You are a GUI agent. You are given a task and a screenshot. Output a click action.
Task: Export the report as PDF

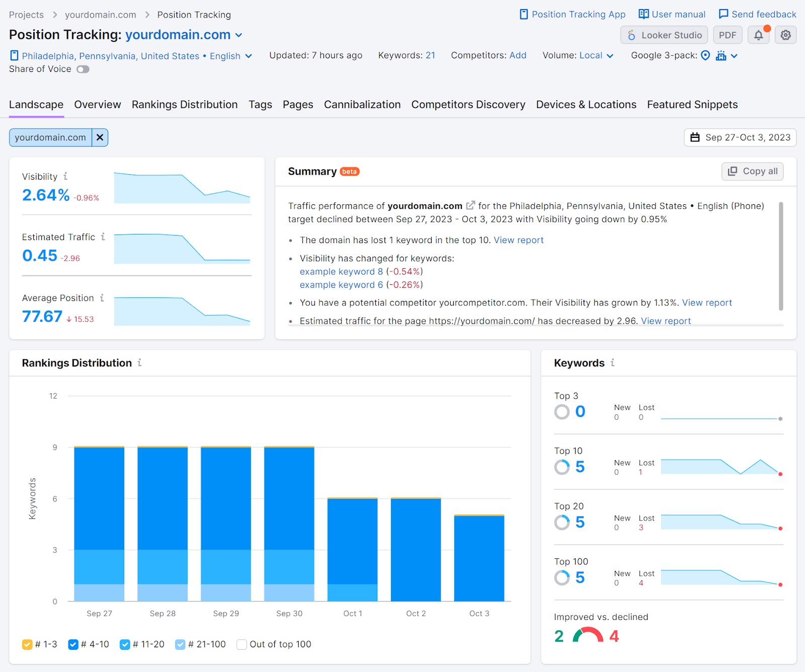click(x=728, y=35)
